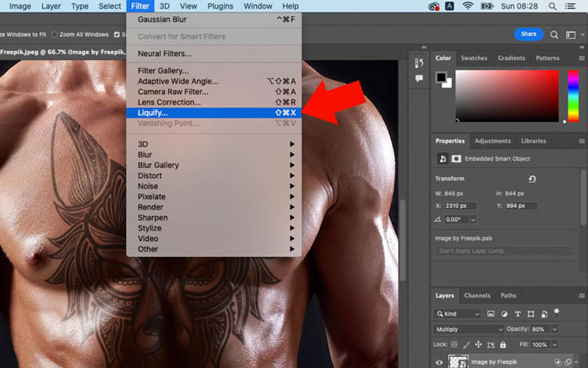Open macOS Spotlight search icon
This screenshot has width=588, height=368.
pos(552,6)
